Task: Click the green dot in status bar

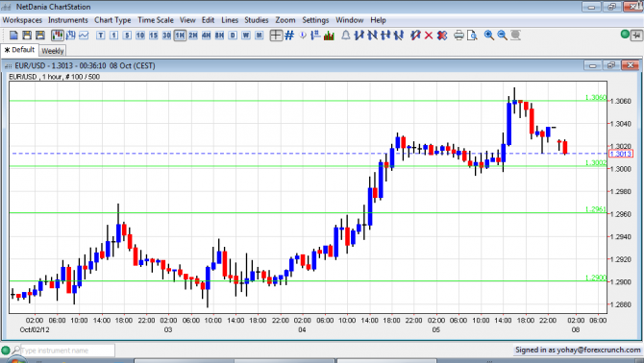Action: coord(6,351)
